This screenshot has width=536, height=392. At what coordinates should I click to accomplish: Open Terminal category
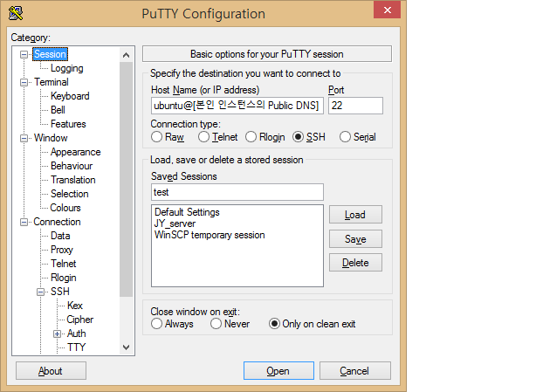(x=52, y=82)
